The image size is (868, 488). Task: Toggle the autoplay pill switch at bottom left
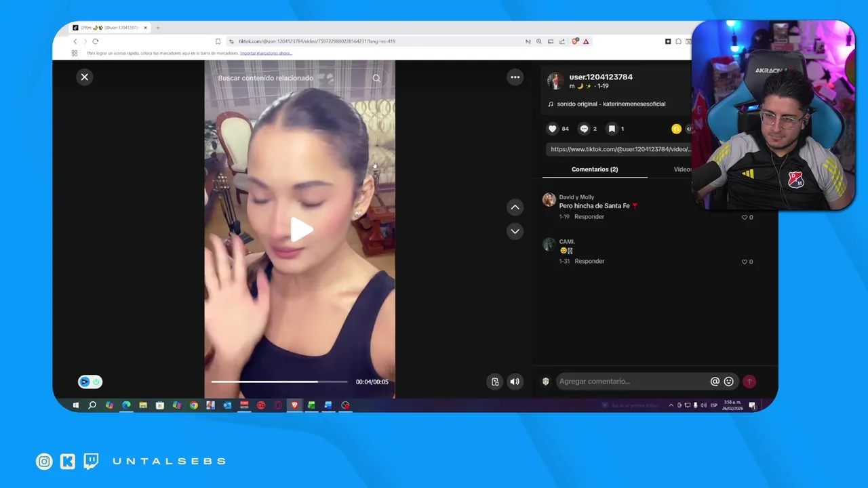tap(90, 382)
